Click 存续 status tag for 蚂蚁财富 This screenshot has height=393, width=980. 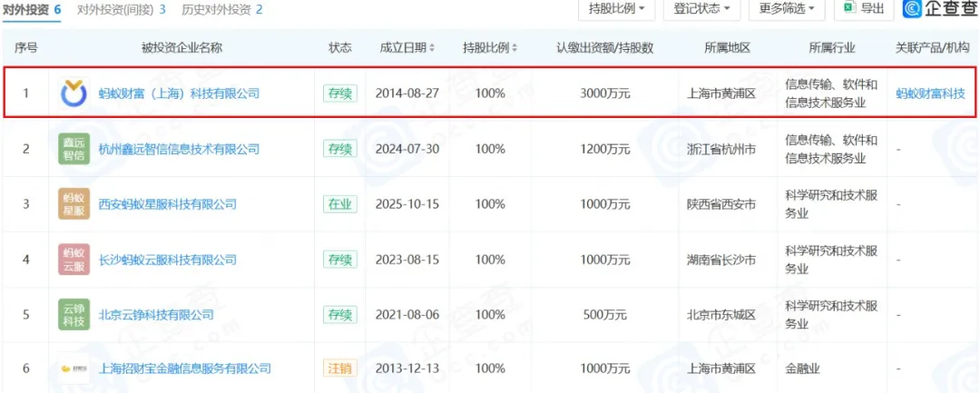coord(340,93)
